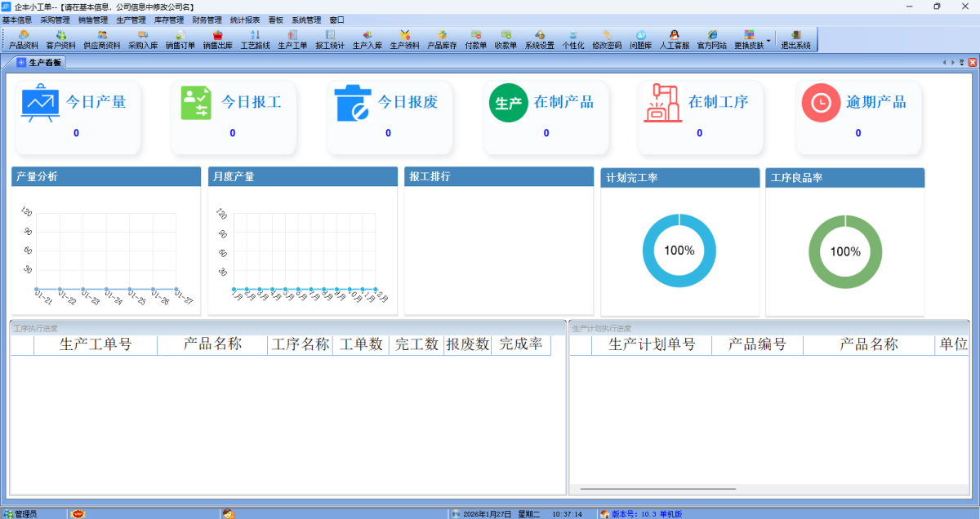Expand the 更换皮肤 dropdown arrow
The image size is (980, 519).
pos(768,39)
